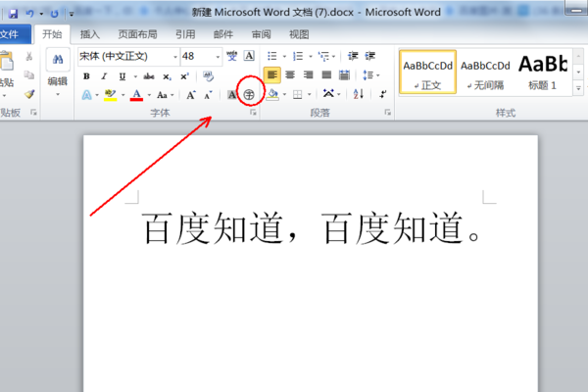Open the clipboard pane launcher
The image size is (588, 392).
coord(33,112)
